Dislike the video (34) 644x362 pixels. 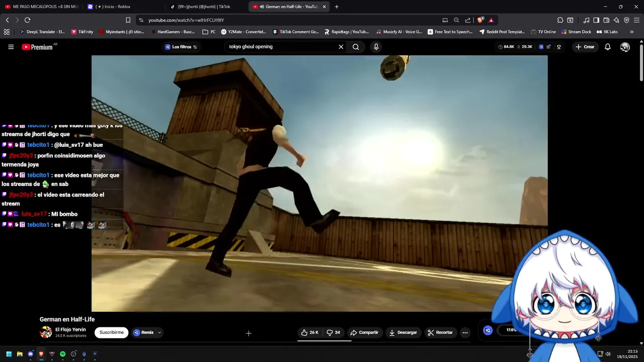pos(334,332)
